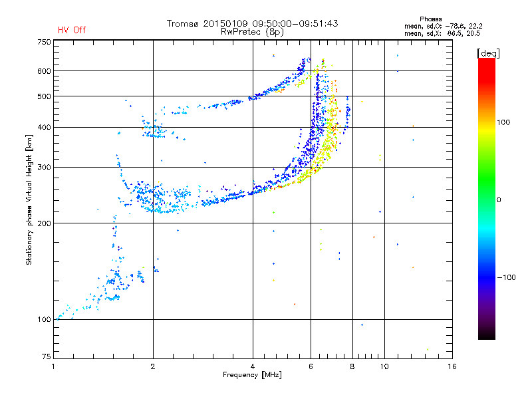Click the x-axis label "10"
Viewport: 532px width, 399px height.
[384, 366]
